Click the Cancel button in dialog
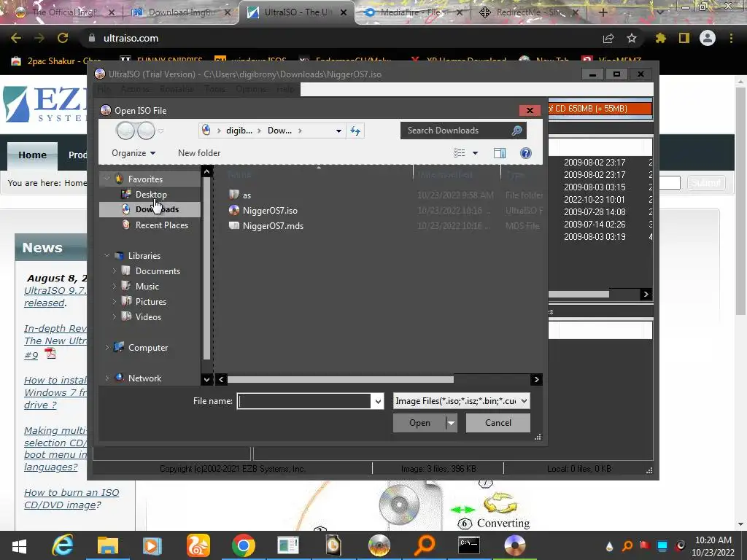747x560 pixels. [x=498, y=423]
